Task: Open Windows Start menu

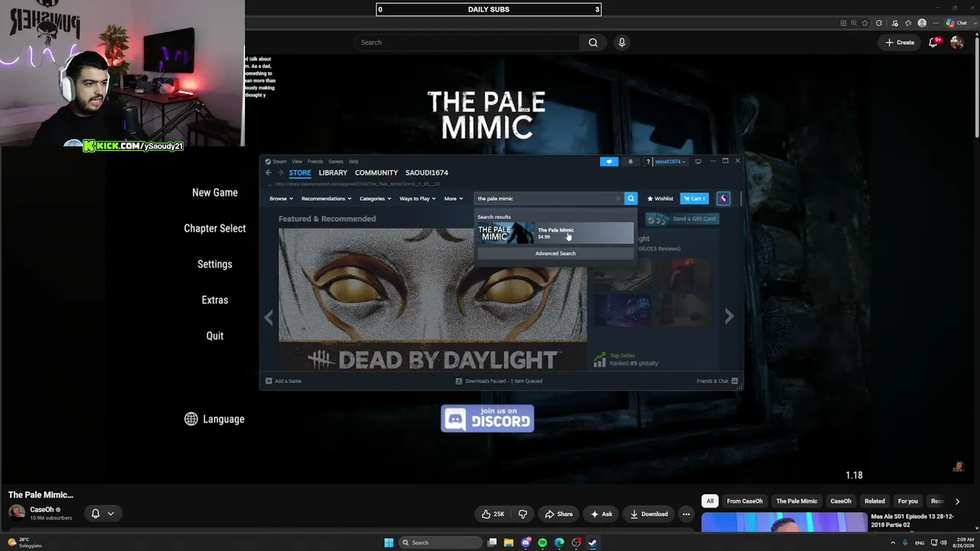Action: 389,543
